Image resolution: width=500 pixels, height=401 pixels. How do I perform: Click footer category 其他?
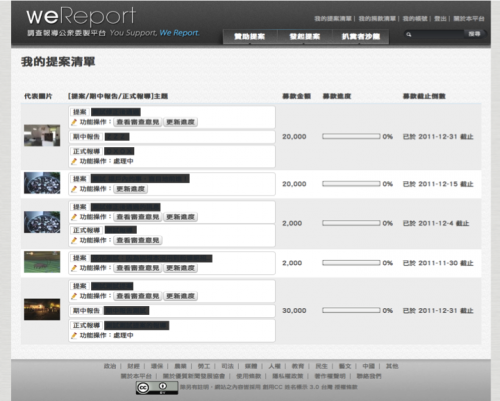click(392, 366)
